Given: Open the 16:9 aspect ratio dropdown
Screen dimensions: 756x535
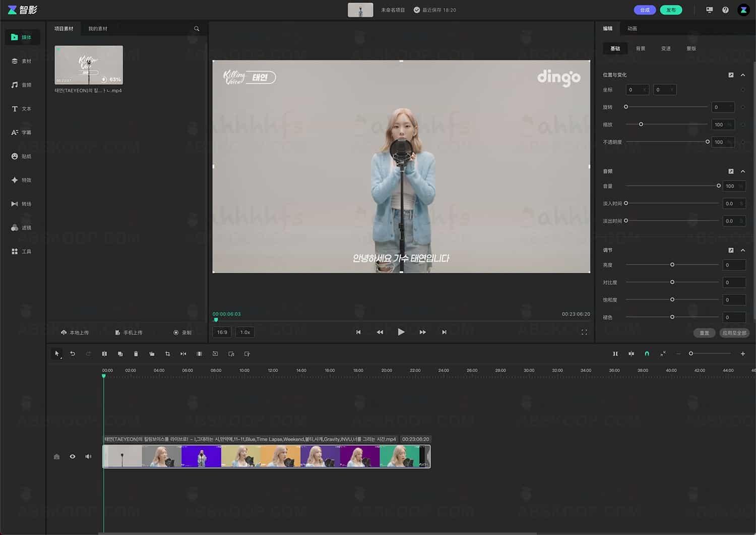Looking at the screenshot, I should [x=222, y=332].
